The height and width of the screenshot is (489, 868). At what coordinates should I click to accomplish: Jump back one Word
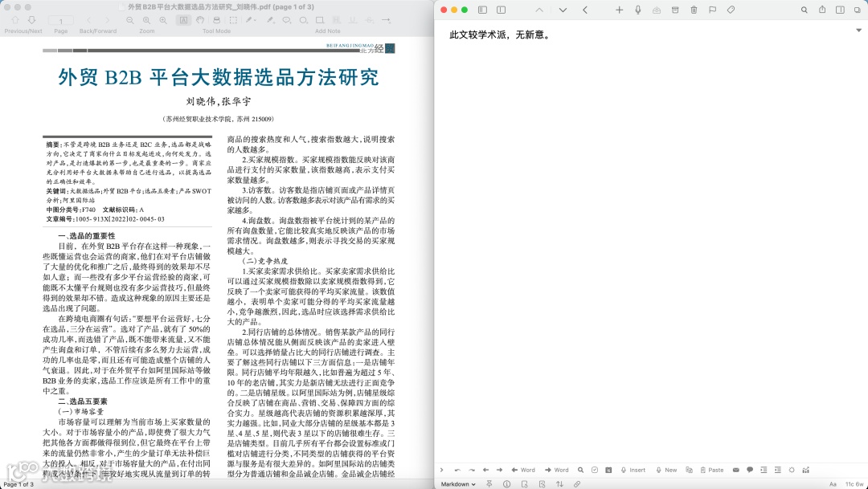(523, 471)
